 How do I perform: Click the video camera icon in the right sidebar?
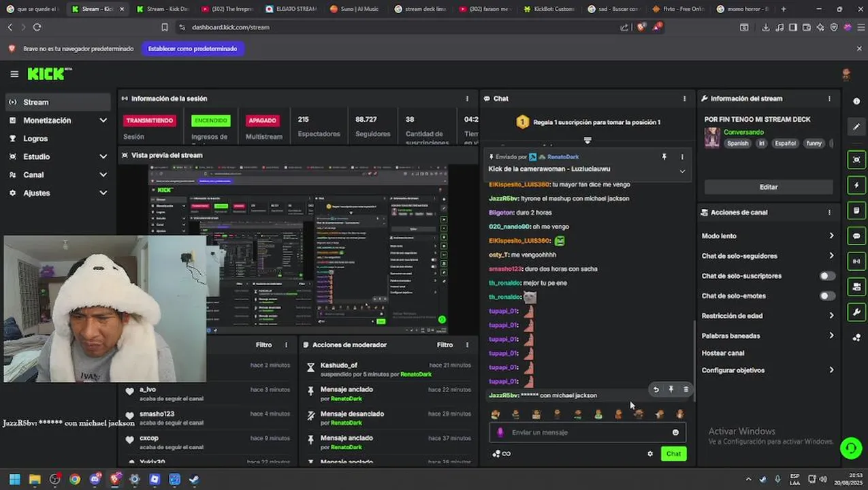pos(856,287)
